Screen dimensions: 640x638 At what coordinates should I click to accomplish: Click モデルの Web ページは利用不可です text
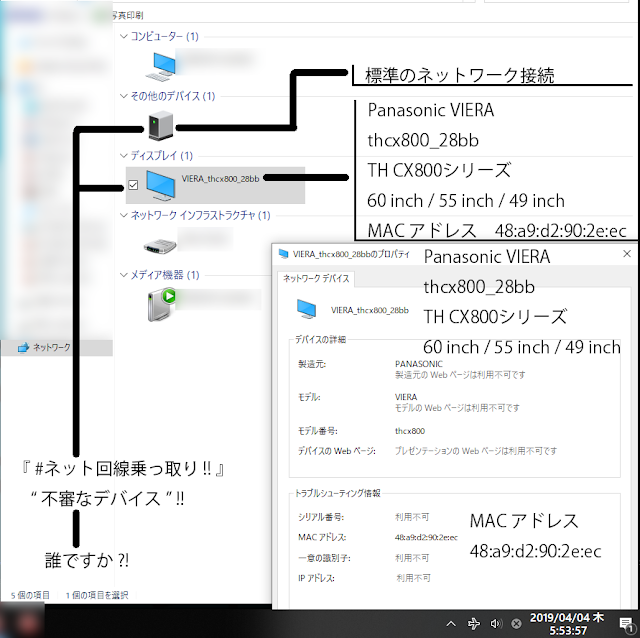[x=457, y=408]
